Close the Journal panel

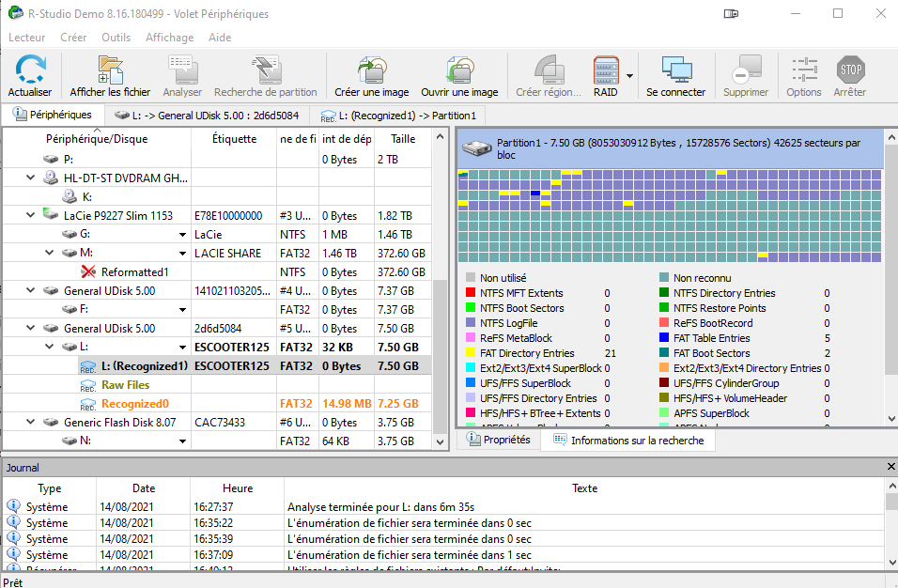tap(891, 467)
